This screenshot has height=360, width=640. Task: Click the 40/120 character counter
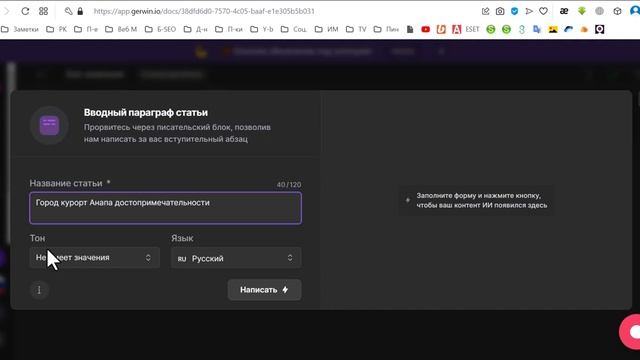point(289,185)
